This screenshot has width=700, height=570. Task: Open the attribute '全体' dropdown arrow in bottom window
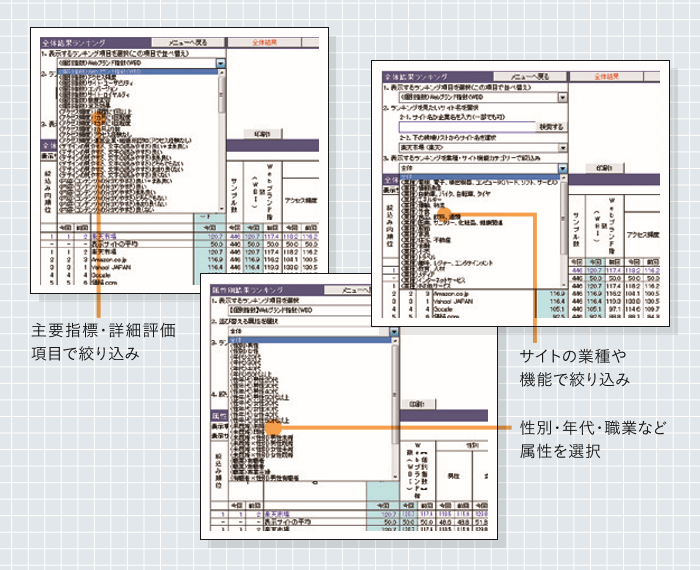tap(396, 330)
